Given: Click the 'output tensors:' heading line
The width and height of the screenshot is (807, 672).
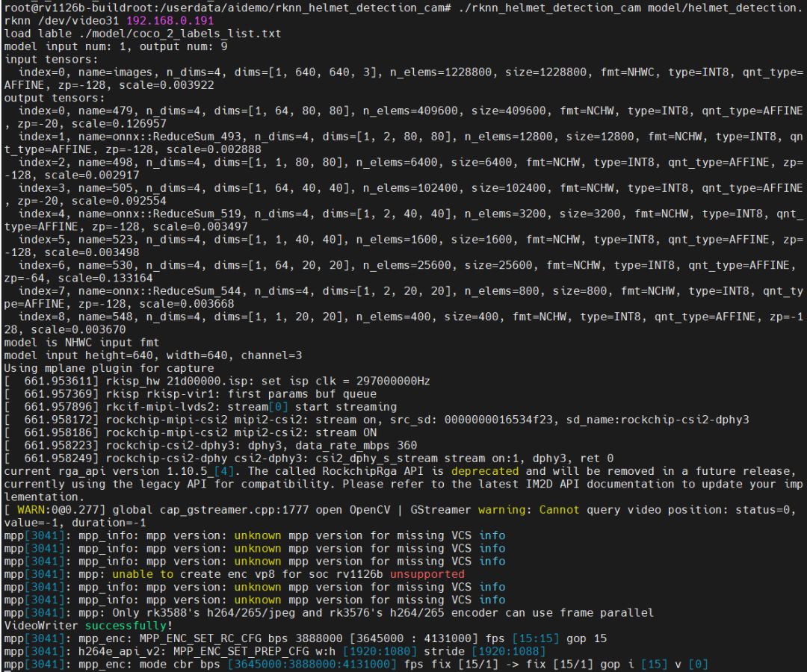Looking at the screenshot, I should click(55, 98).
